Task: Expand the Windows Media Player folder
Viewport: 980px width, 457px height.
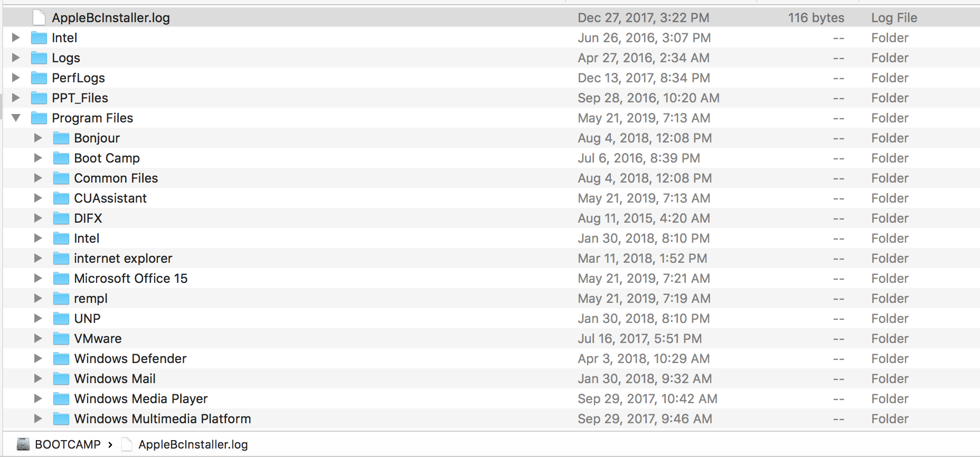Action: [37, 398]
